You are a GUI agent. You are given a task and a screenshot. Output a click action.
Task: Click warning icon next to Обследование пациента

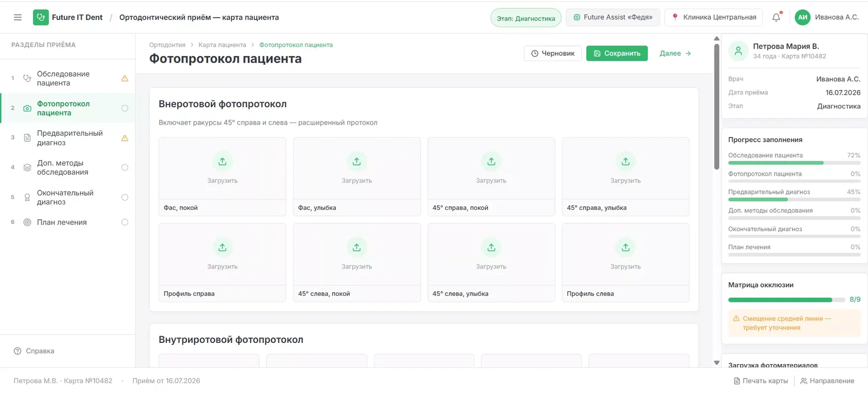125,79
